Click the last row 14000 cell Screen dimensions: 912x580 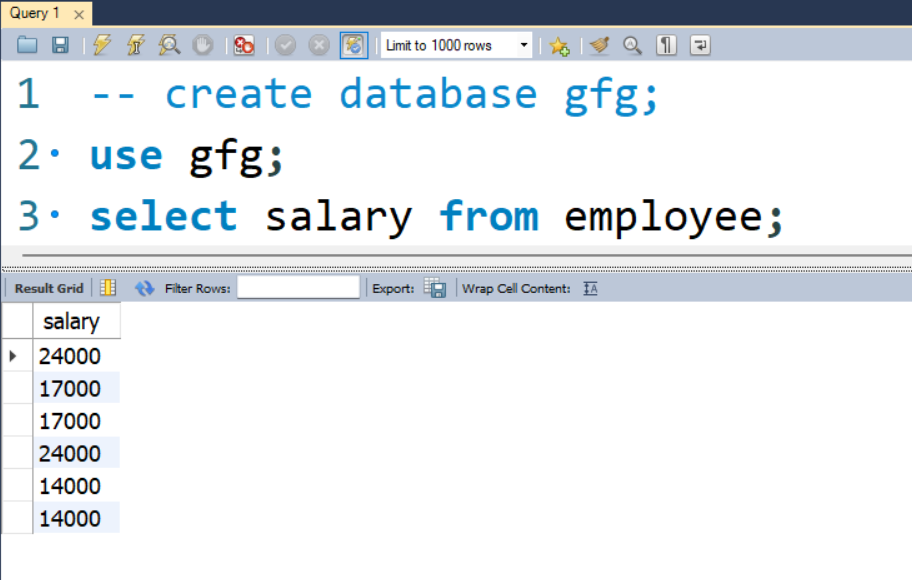(x=76, y=518)
